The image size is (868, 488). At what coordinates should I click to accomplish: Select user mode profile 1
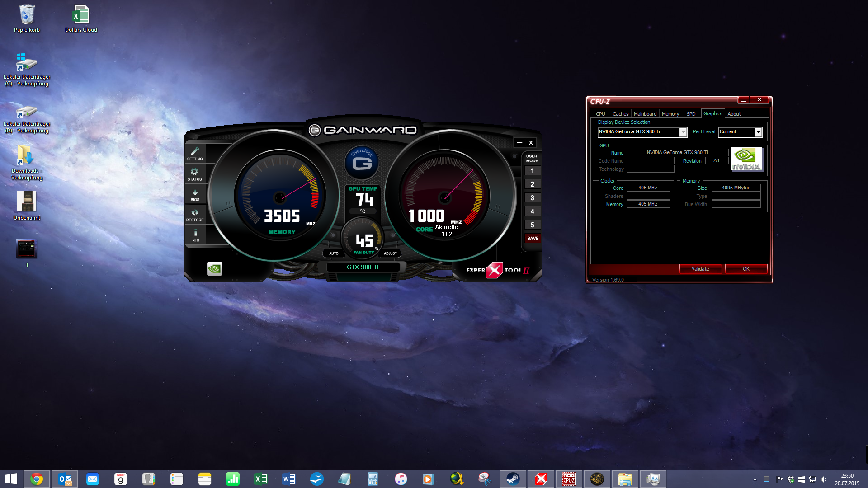point(532,171)
